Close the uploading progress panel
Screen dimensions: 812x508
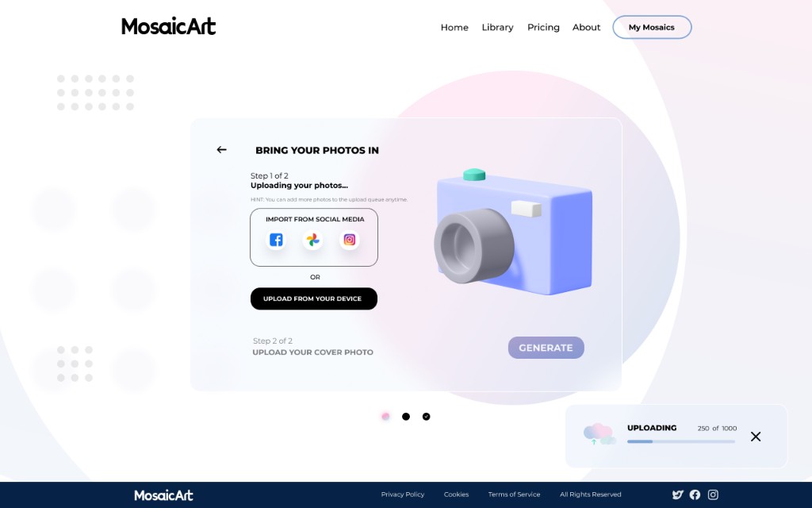[756, 437]
